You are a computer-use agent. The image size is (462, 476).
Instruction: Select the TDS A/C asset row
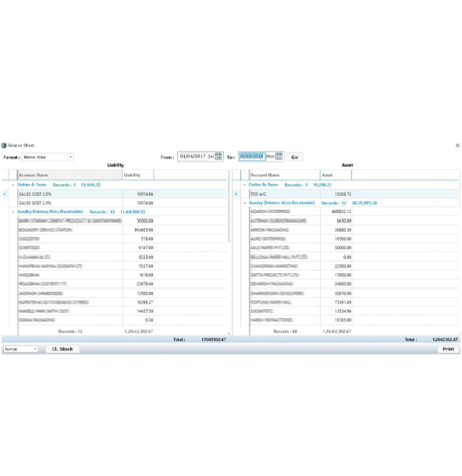(354, 194)
